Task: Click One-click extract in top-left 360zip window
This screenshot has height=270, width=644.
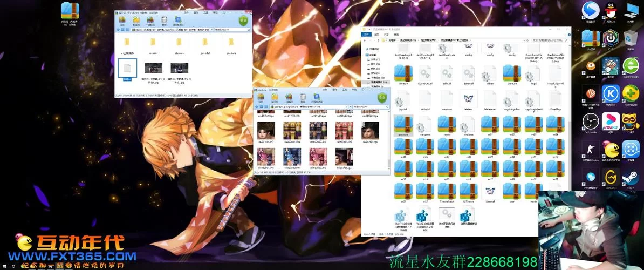Action: click(x=150, y=21)
